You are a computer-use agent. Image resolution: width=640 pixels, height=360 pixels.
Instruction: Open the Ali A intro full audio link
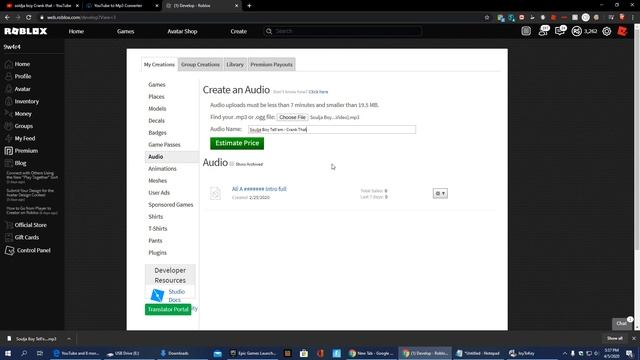pos(259,189)
